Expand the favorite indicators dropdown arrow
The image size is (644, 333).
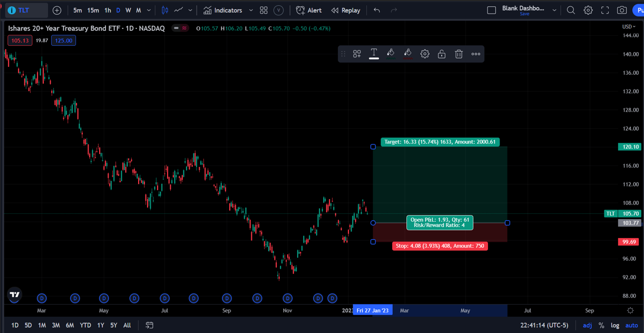pos(251,10)
